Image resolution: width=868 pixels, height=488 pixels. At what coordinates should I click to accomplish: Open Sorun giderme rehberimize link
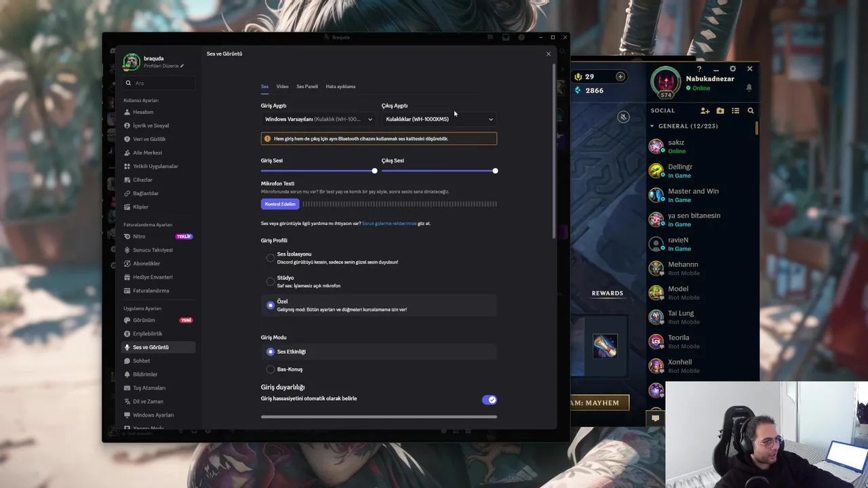[389, 224]
